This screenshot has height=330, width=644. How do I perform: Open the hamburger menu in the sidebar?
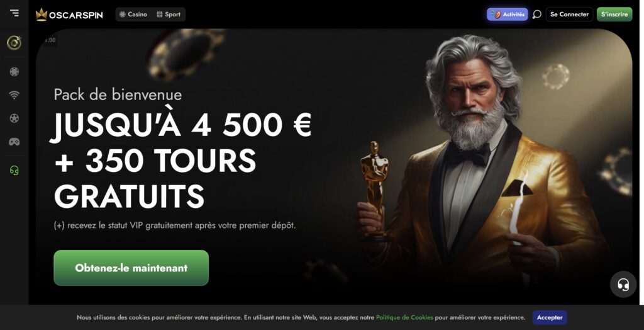pos(14,13)
